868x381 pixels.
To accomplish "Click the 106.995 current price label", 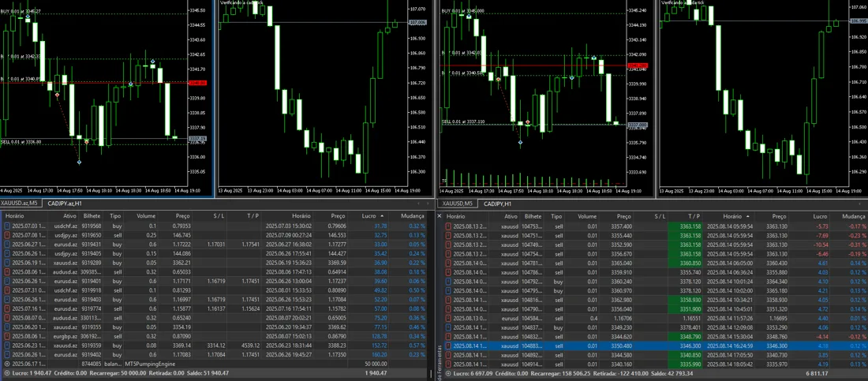I will (x=858, y=21).
